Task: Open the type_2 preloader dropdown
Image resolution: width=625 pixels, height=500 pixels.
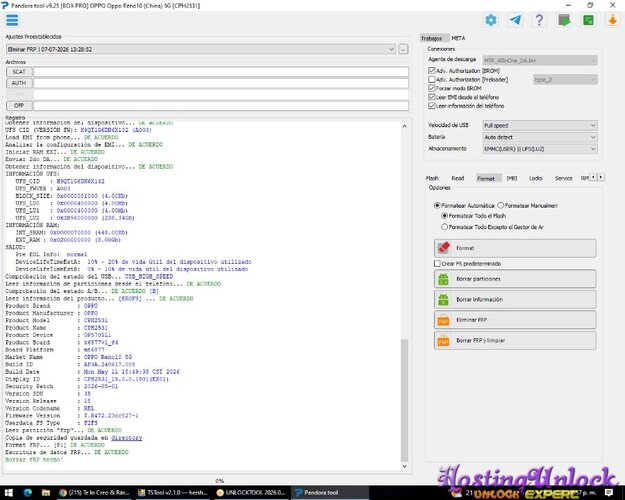Action: pyautogui.click(x=565, y=80)
